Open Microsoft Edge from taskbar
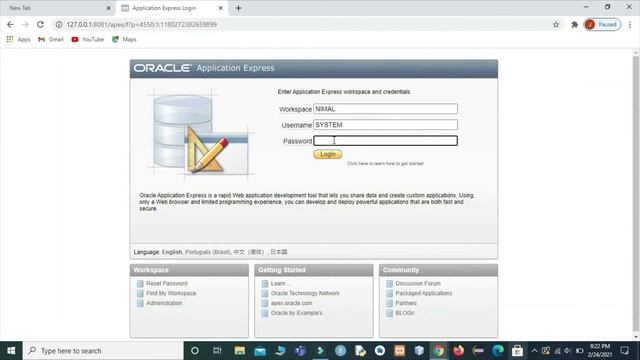 (498, 351)
